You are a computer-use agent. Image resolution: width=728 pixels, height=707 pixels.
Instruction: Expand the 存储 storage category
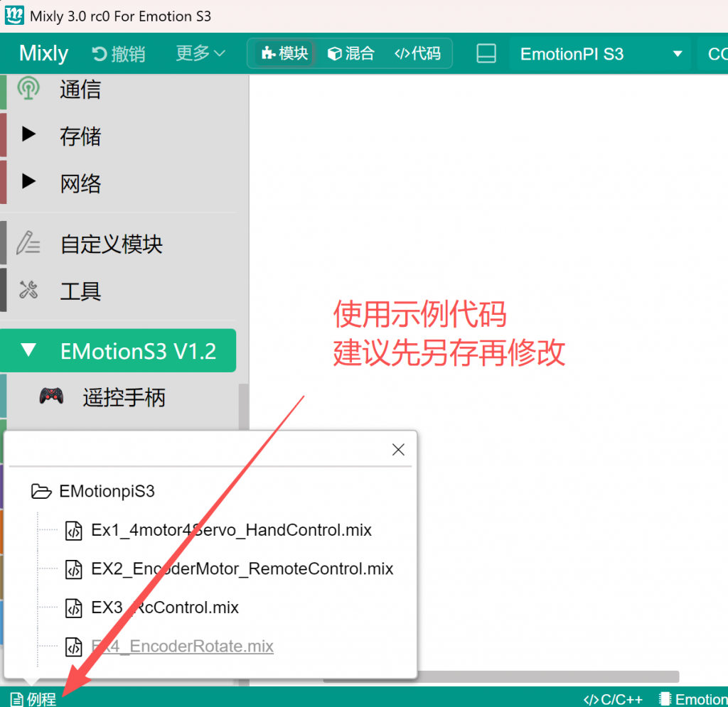click(80, 136)
